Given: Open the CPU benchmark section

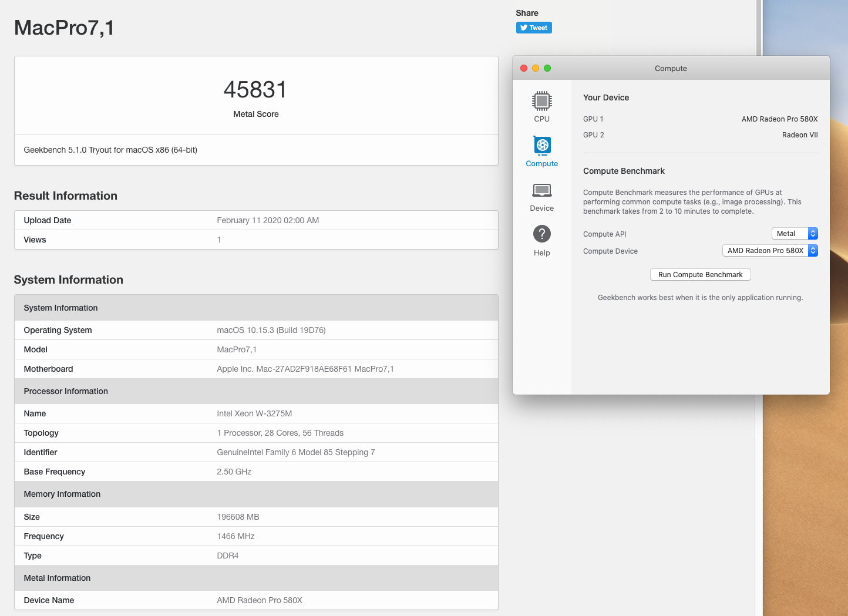Looking at the screenshot, I should coord(541,107).
